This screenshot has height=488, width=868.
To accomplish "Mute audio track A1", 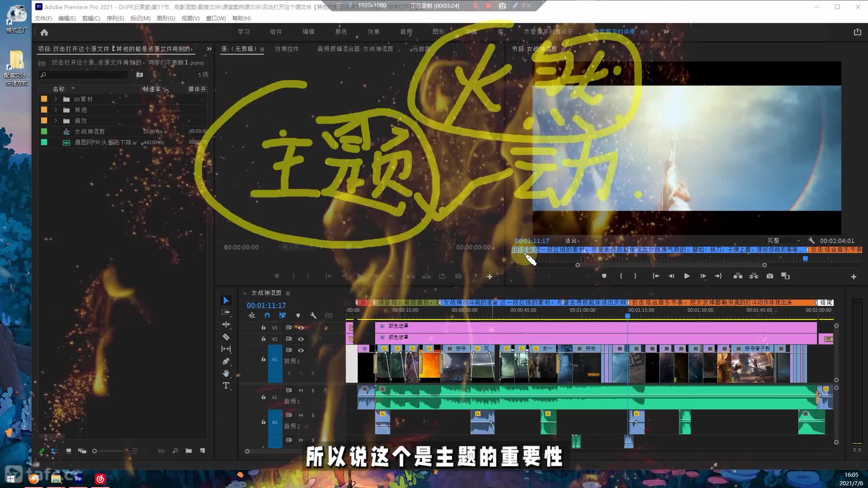I will (301, 390).
